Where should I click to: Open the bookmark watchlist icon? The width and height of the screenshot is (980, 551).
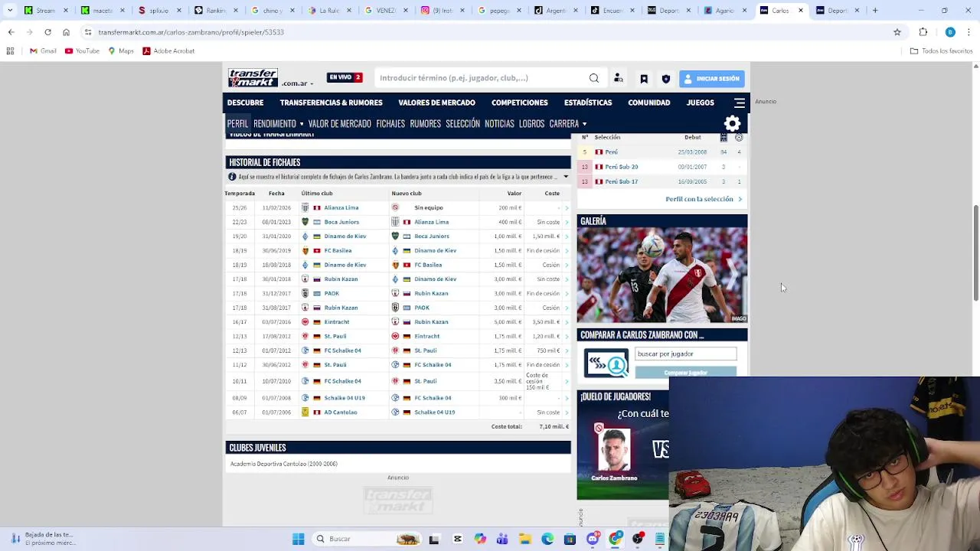click(x=644, y=79)
